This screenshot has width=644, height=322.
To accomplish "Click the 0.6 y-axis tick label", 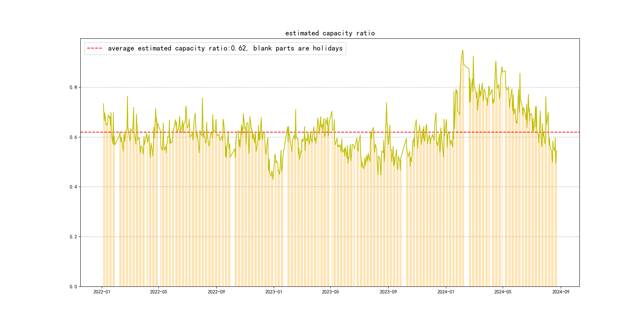I will [73, 137].
